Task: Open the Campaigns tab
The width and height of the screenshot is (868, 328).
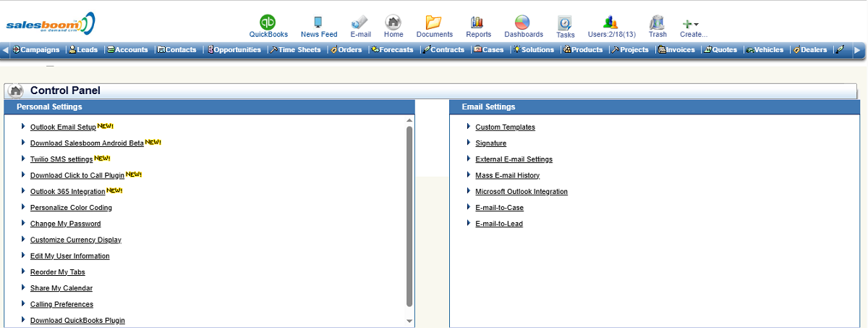Action: click(x=36, y=50)
